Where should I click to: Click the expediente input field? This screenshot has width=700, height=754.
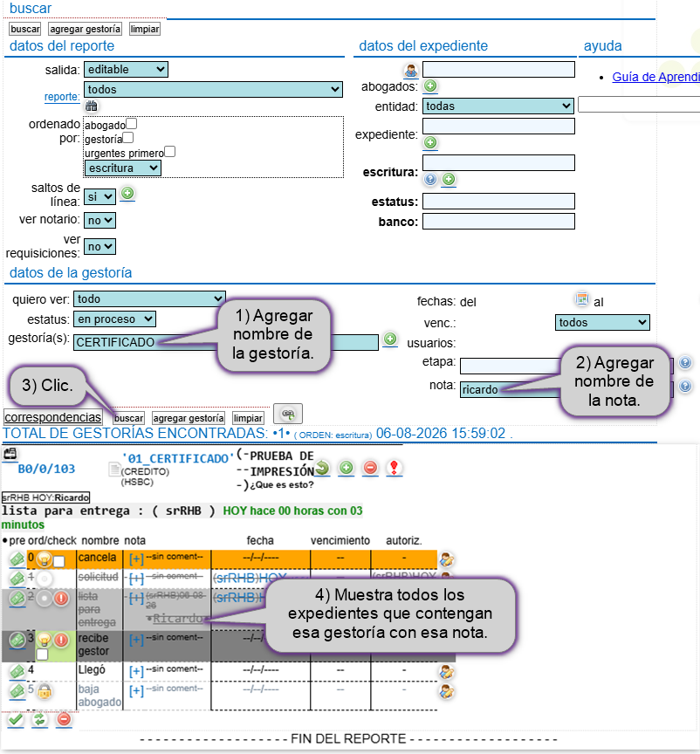click(498, 127)
